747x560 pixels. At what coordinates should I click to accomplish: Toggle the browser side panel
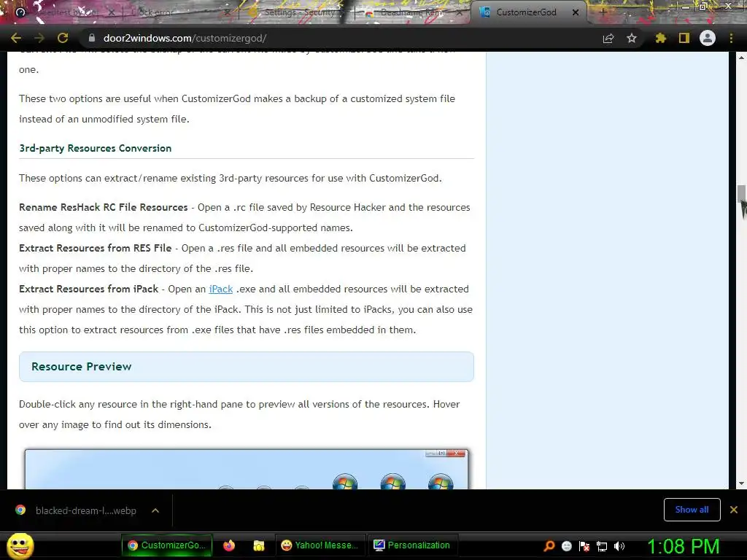684,38
